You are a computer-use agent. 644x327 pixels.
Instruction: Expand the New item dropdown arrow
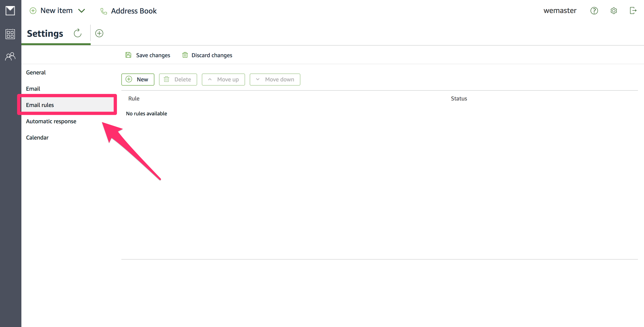click(82, 11)
